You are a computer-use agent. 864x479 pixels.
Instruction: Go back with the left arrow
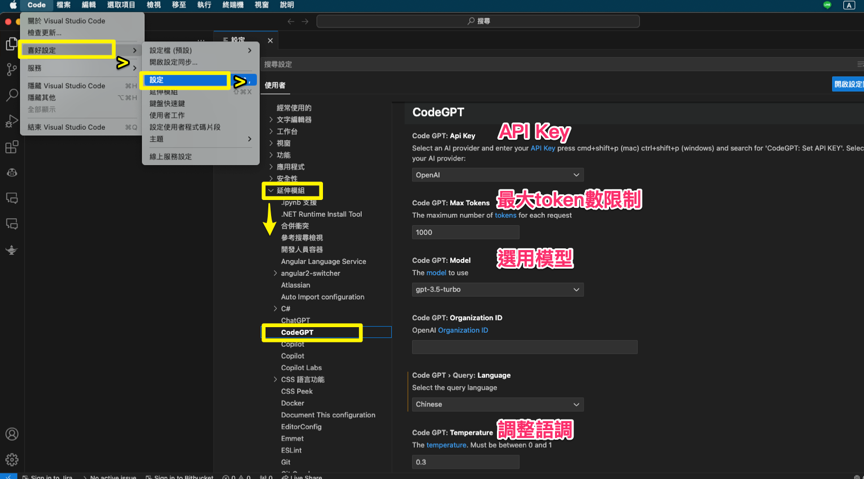pos(291,21)
